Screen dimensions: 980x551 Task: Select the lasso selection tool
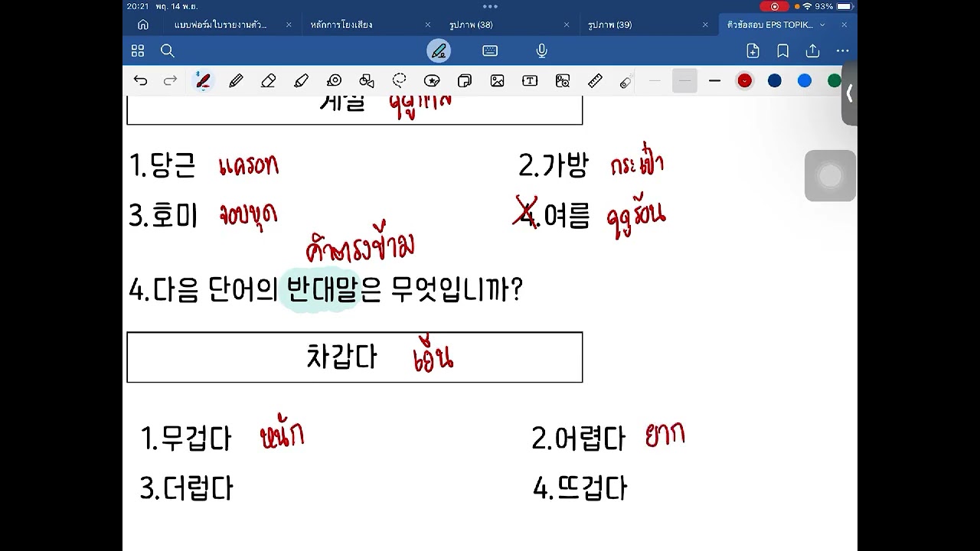tap(399, 80)
